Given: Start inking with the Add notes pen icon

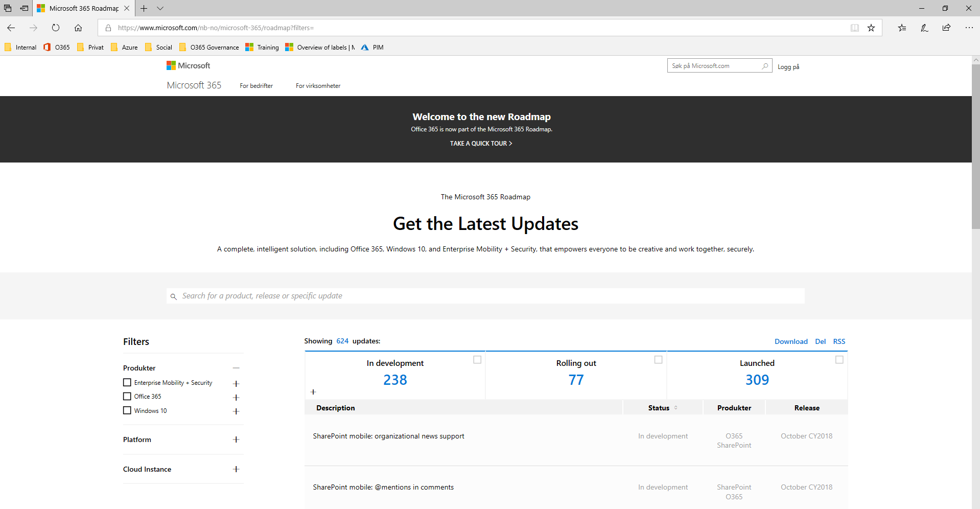Looking at the screenshot, I should click(924, 28).
